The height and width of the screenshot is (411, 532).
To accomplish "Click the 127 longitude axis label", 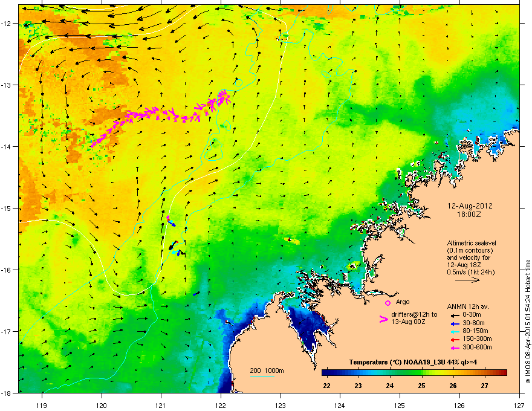I will (x=519, y=406).
